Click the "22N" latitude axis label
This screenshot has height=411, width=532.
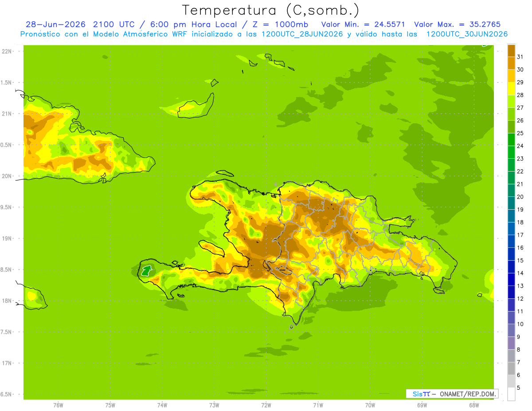coord(7,51)
